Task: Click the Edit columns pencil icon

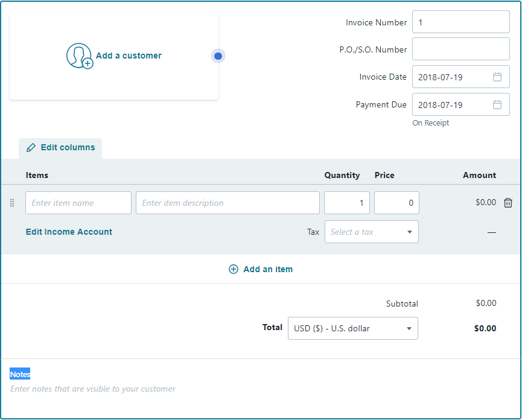Action: [x=31, y=148]
